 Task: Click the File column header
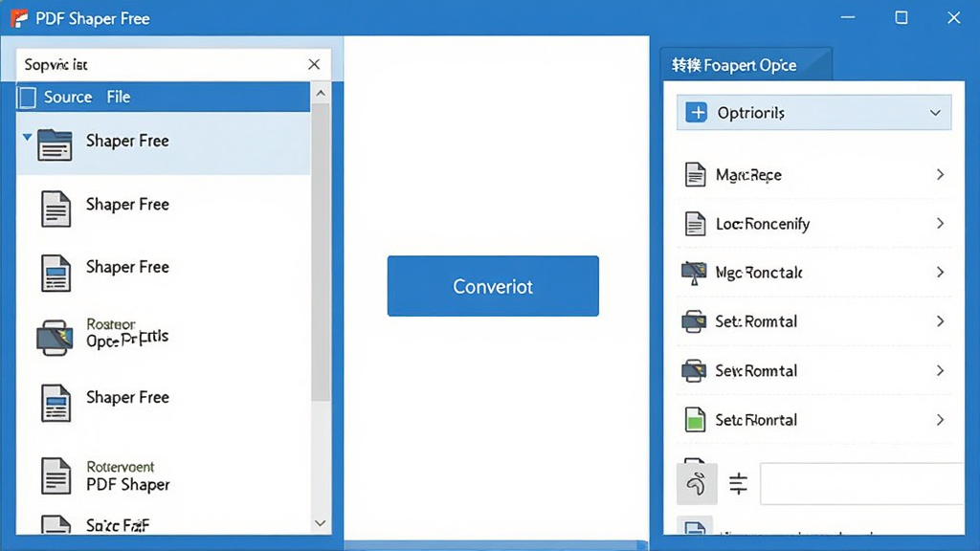(x=118, y=98)
